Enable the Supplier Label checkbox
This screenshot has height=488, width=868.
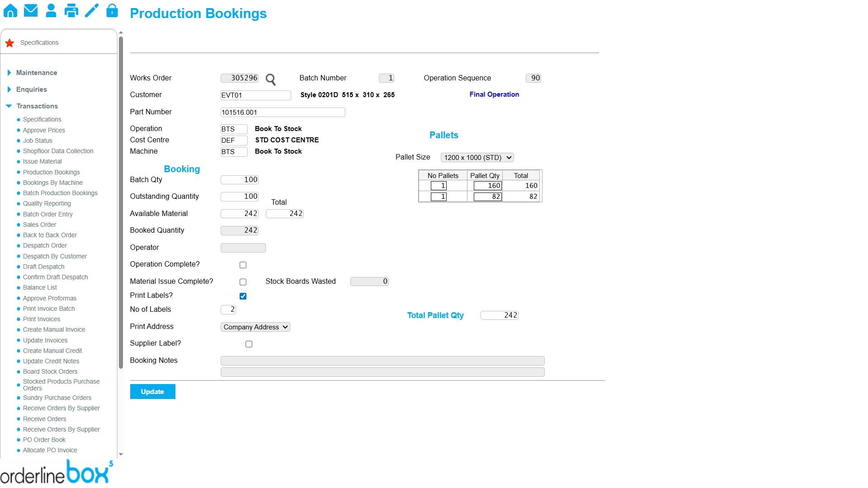(x=249, y=344)
